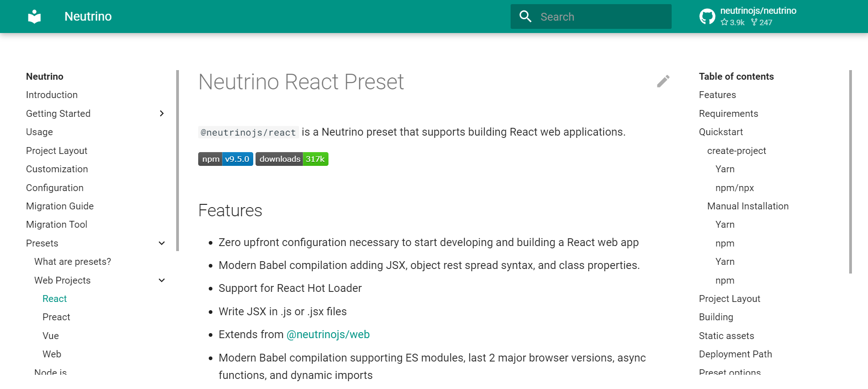Jump to Quickstart in table of contents
This screenshot has width=868, height=389.
[721, 132]
